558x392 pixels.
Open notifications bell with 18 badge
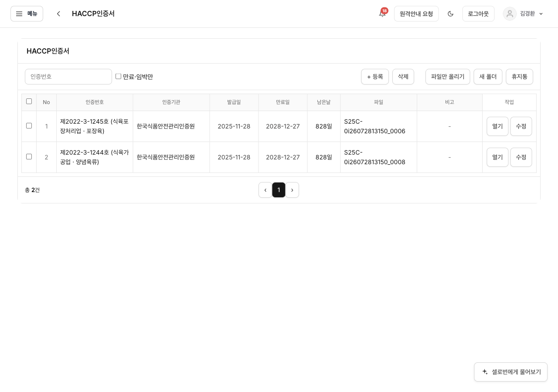[x=382, y=14]
